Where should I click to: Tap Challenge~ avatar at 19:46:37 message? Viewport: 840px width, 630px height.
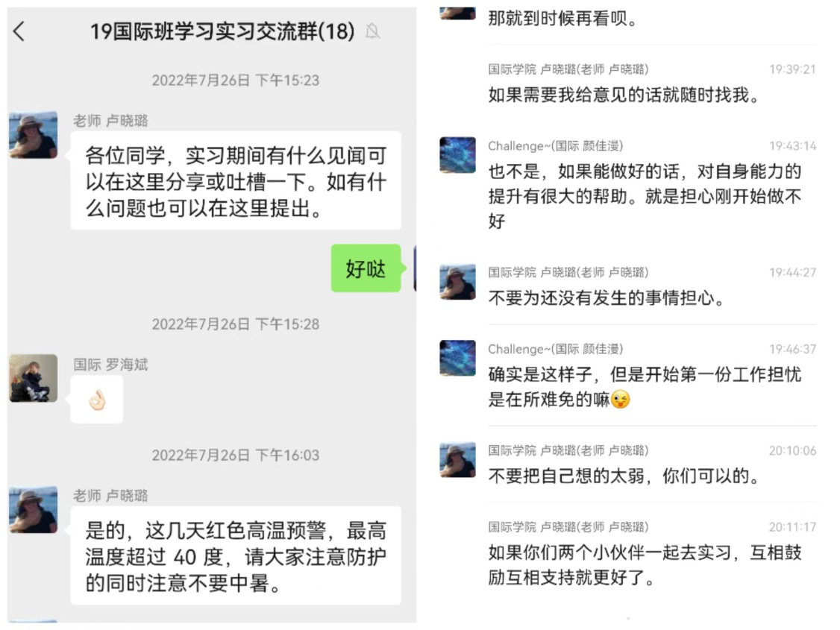(457, 358)
